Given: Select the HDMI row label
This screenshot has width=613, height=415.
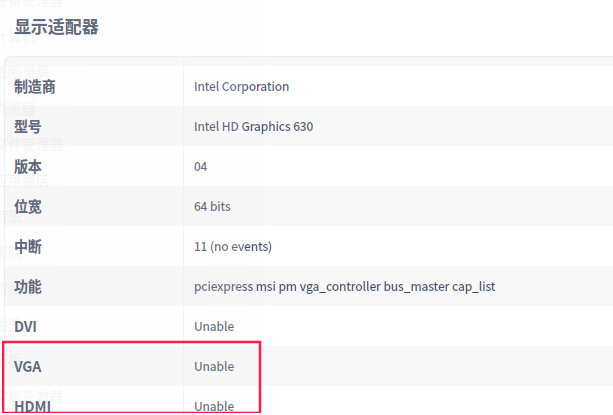Looking at the screenshot, I should (32, 406).
